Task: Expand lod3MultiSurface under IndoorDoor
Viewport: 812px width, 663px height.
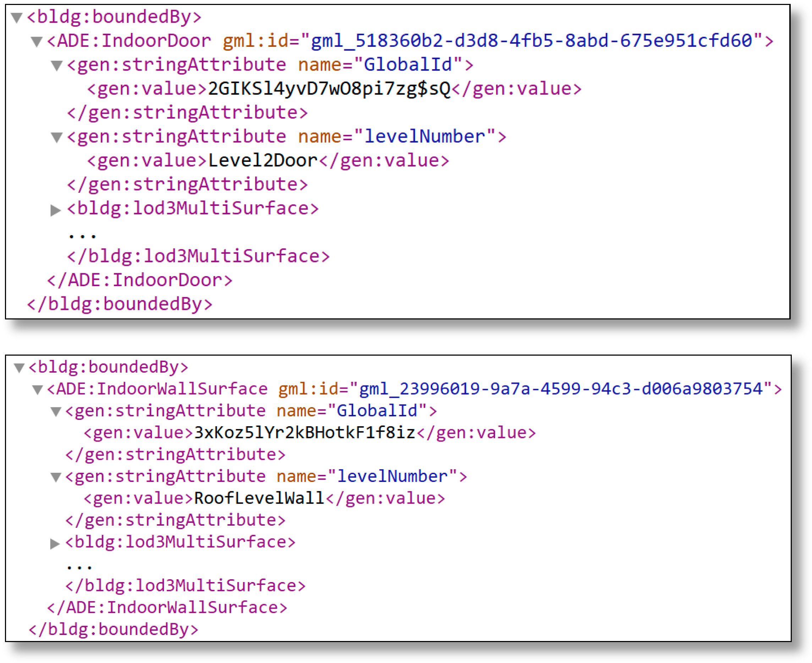Action: [x=56, y=210]
